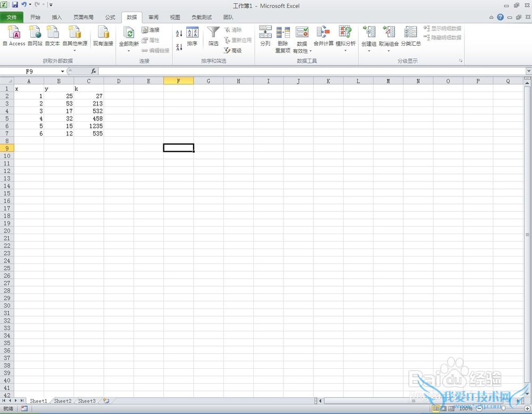
Task: Open Connections (连接) button
Action: pyautogui.click(x=151, y=30)
